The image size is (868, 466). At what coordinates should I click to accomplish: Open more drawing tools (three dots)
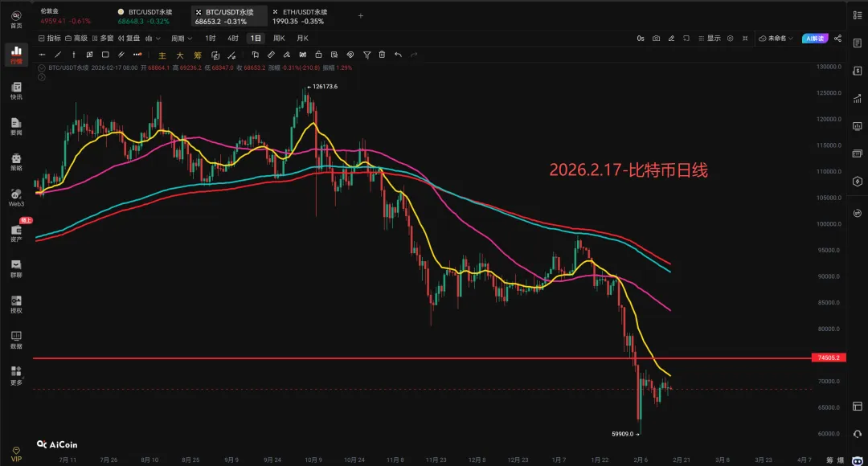pyautogui.click(x=137, y=55)
